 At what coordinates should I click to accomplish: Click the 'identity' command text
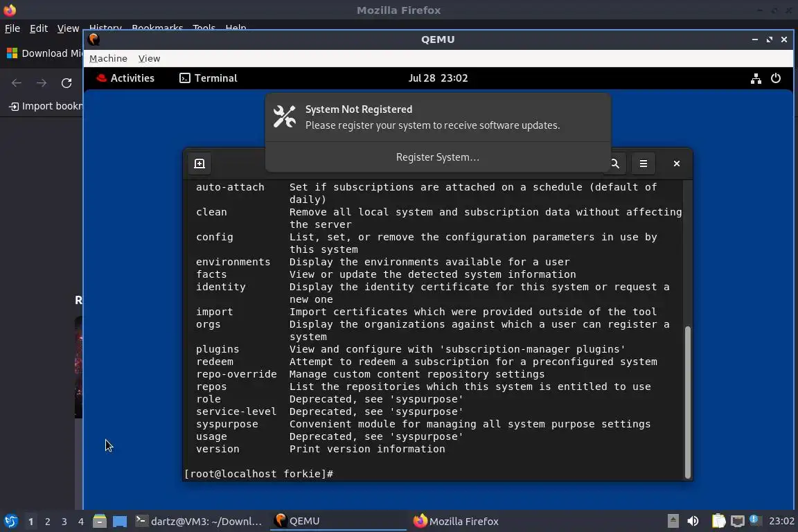pyautogui.click(x=220, y=287)
